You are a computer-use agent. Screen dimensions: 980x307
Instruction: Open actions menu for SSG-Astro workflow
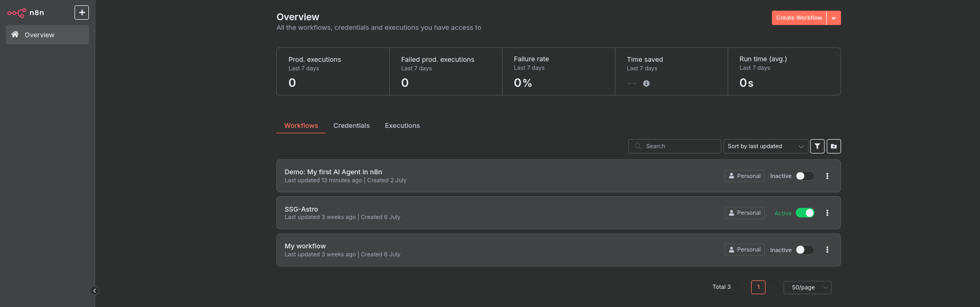[x=827, y=213]
